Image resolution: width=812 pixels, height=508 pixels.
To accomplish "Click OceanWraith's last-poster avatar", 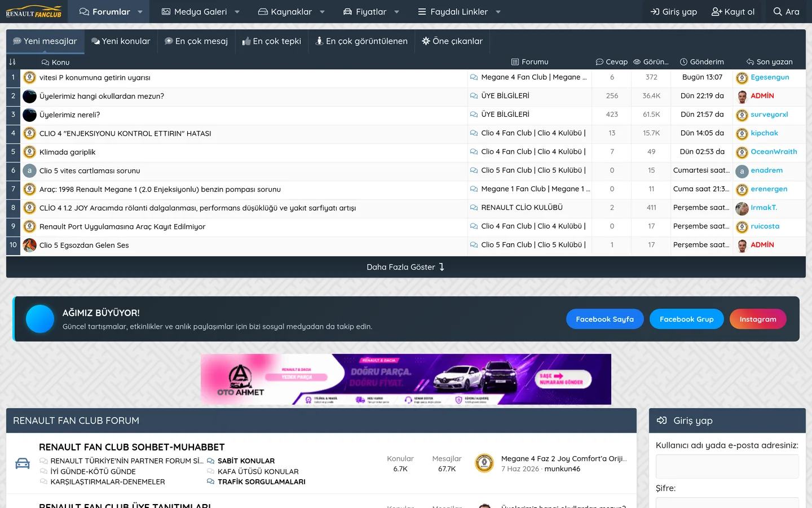I will 742,152.
